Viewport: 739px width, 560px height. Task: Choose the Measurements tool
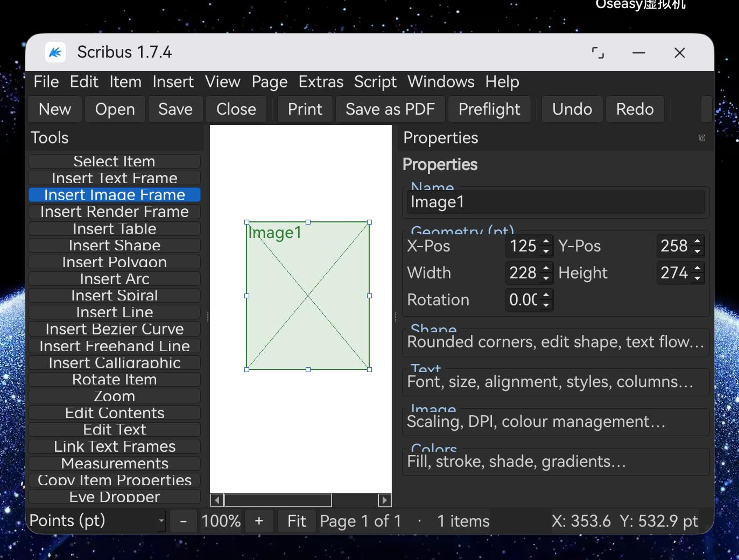click(115, 463)
